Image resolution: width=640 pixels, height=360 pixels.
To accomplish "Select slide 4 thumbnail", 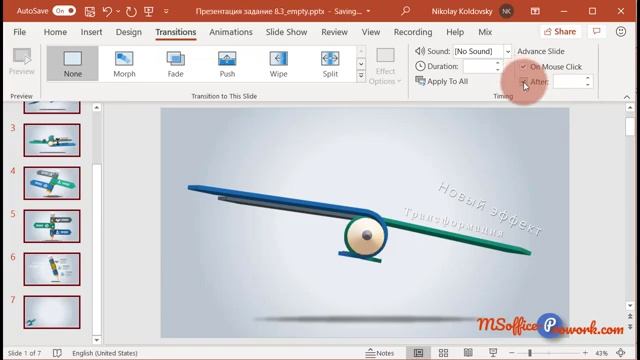I will pyautogui.click(x=52, y=183).
